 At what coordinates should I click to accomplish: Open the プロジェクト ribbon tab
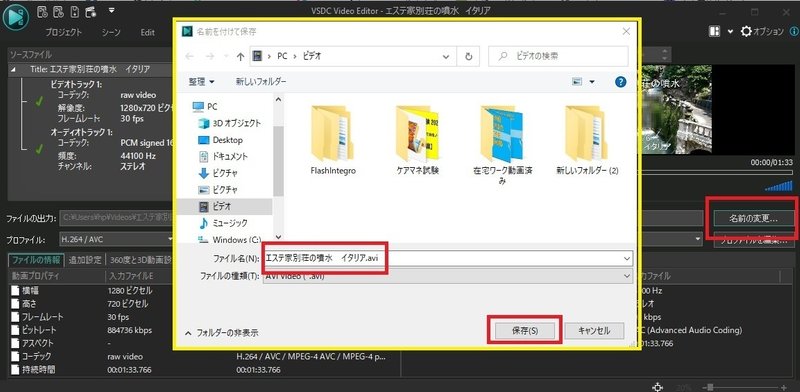(63, 32)
